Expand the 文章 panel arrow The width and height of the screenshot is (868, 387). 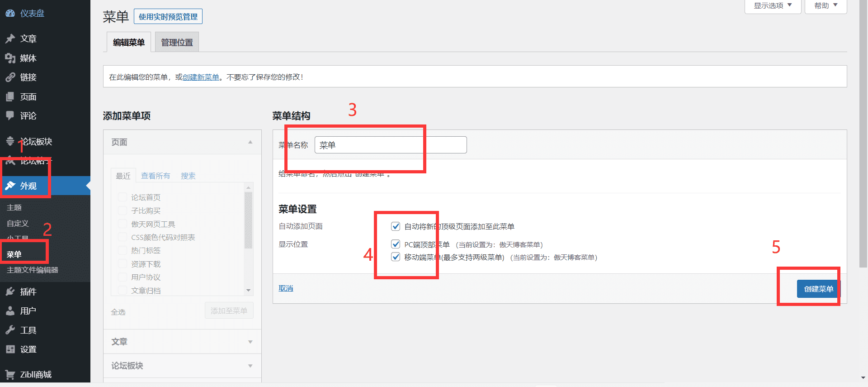point(250,342)
